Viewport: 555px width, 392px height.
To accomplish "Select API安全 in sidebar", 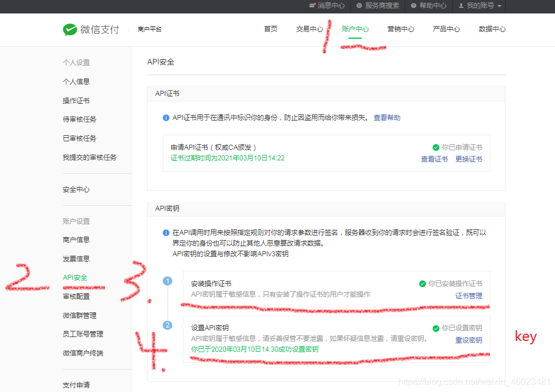I will [x=75, y=278].
